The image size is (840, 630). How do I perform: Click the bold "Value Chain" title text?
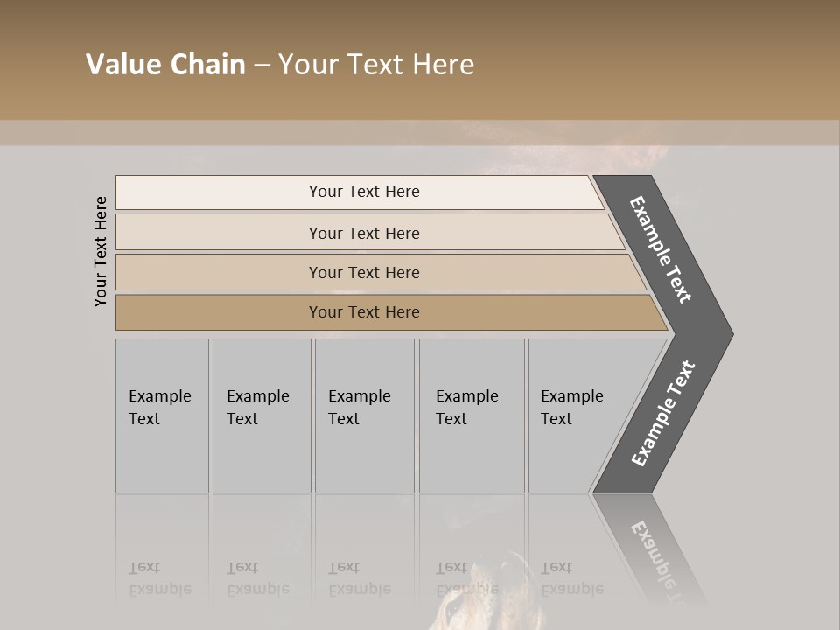[165, 65]
